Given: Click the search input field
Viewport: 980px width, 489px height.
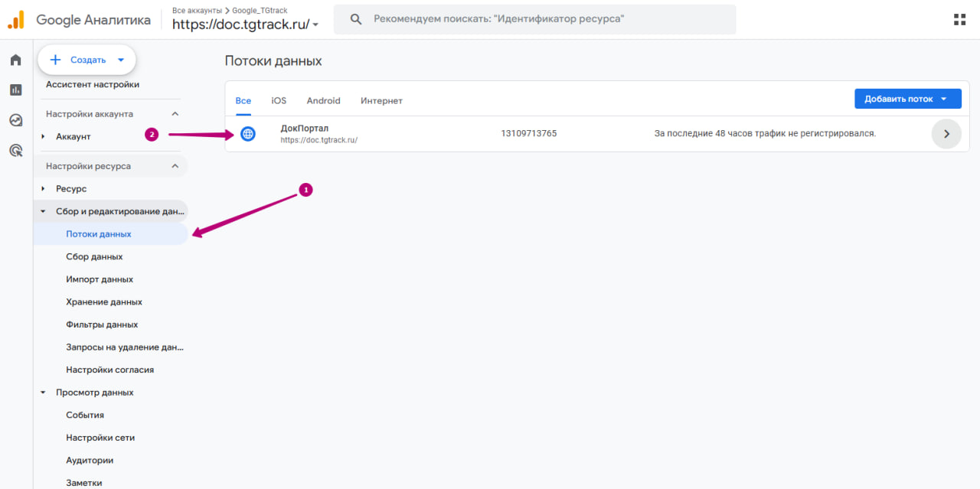Looking at the screenshot, I should (536, 19).
